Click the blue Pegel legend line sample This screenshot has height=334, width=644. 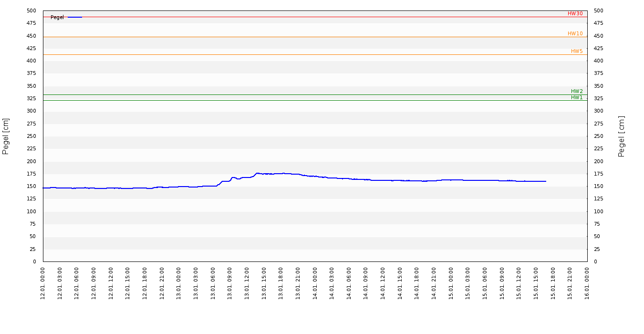[74, 17]
